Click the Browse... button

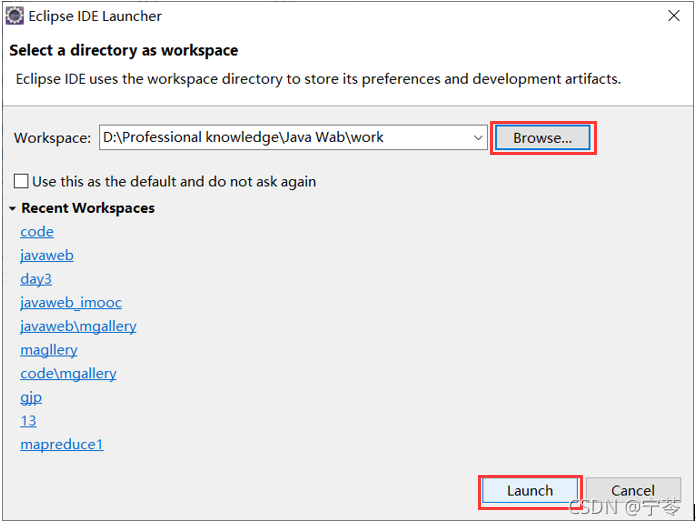pos(542,138)
